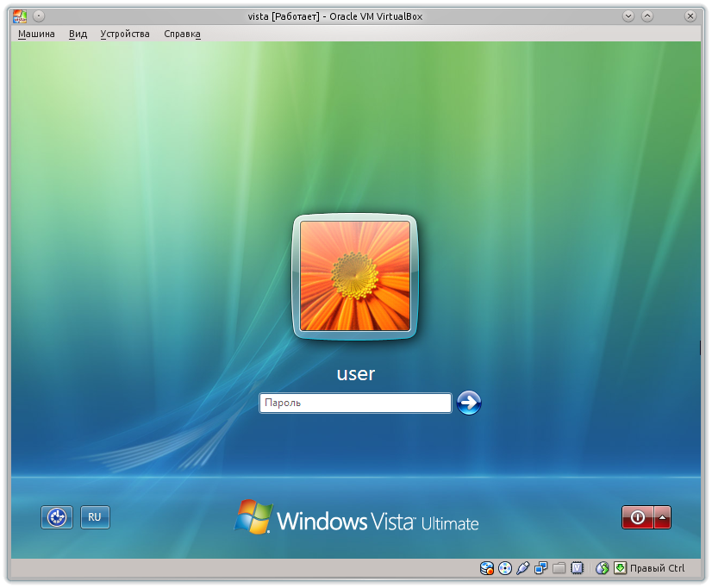Open the Машина menu
This screenshot has height=588, width=712.
(36, 34)
